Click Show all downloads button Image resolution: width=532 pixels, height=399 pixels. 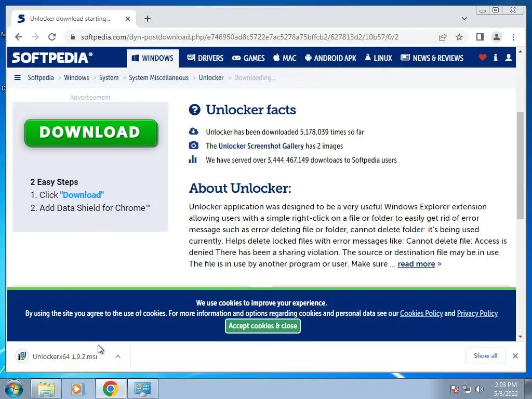486,356
